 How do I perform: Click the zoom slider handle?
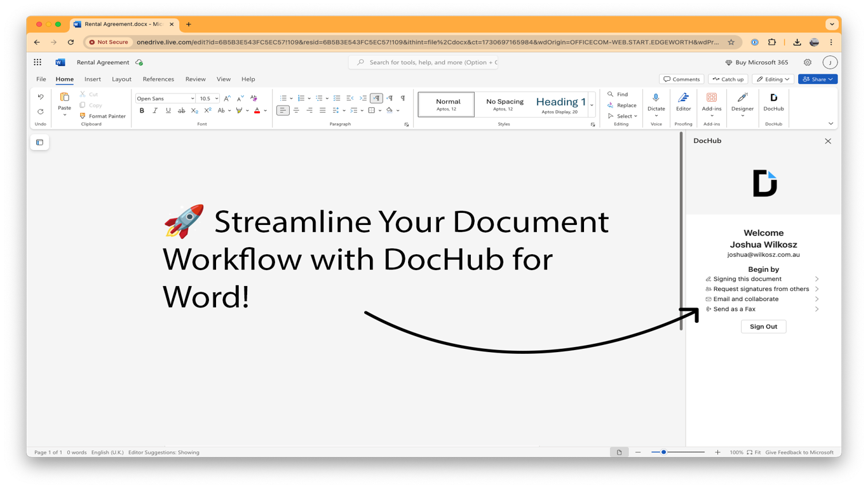[663, 452]
